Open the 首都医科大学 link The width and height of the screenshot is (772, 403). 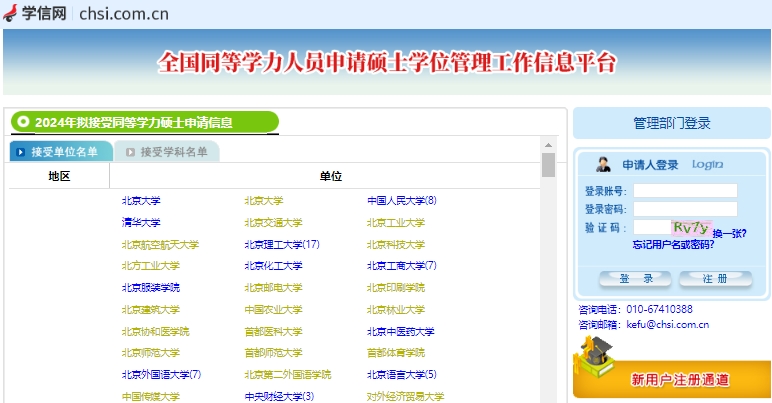[273, 332]
